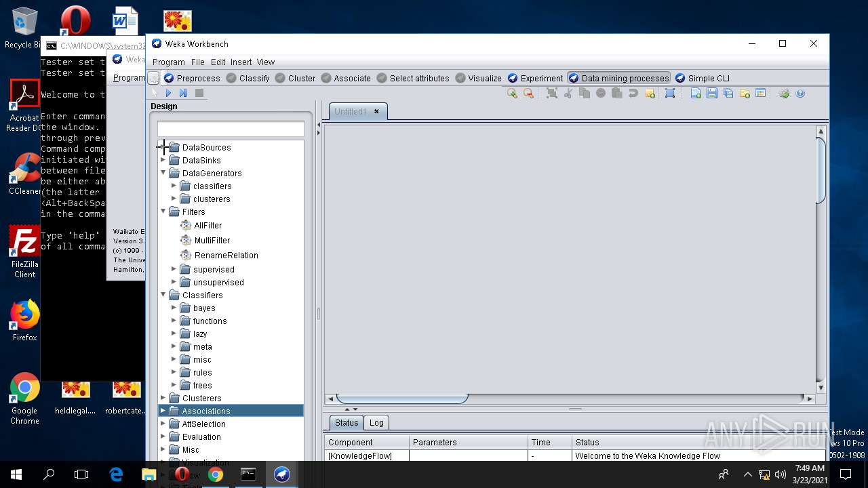
Task: Expand the DataSinks tree node
Action: pos(163,161)
